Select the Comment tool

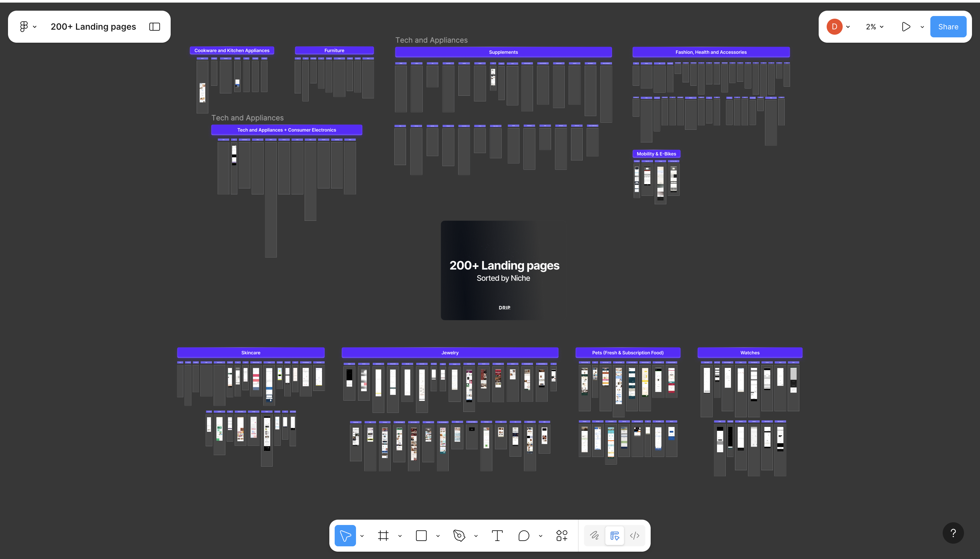pyautogui.click(x=524, y=536)
